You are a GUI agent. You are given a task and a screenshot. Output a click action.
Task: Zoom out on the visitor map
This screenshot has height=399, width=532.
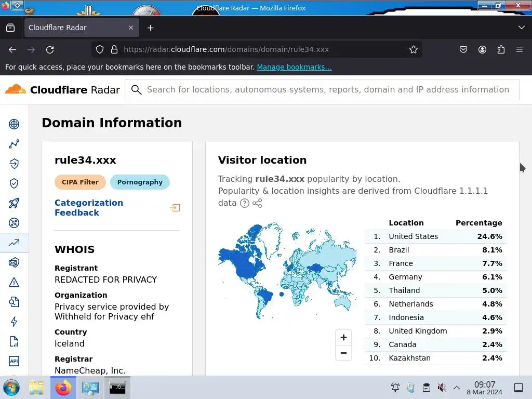click(343, 353)
